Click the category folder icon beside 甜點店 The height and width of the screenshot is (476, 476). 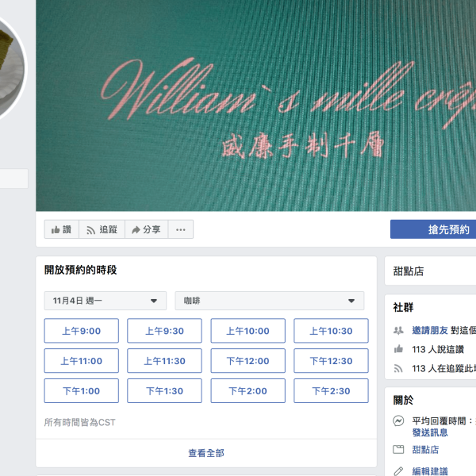398,449
